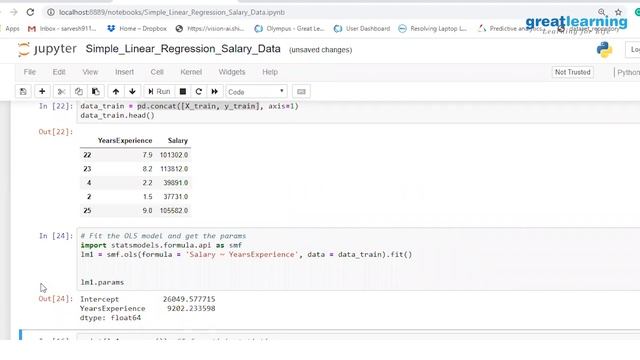Open the Insert menu
Image resolution: width=640 pixels, height=360 pixels.
tap(124, 72)
